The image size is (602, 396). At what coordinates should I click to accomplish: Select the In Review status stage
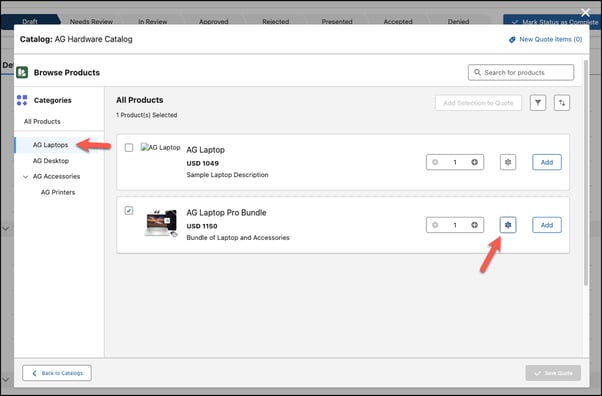pyautogui.click(x=153, y=22)
